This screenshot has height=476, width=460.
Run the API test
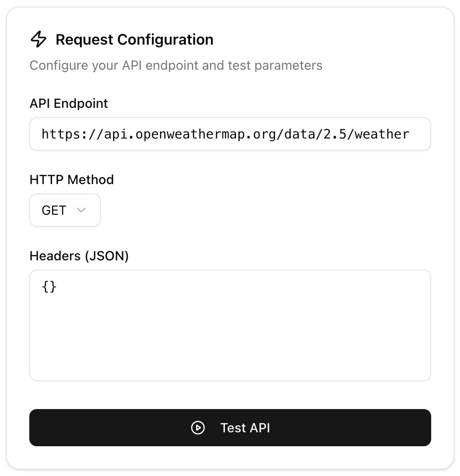(x=230, y=428)
